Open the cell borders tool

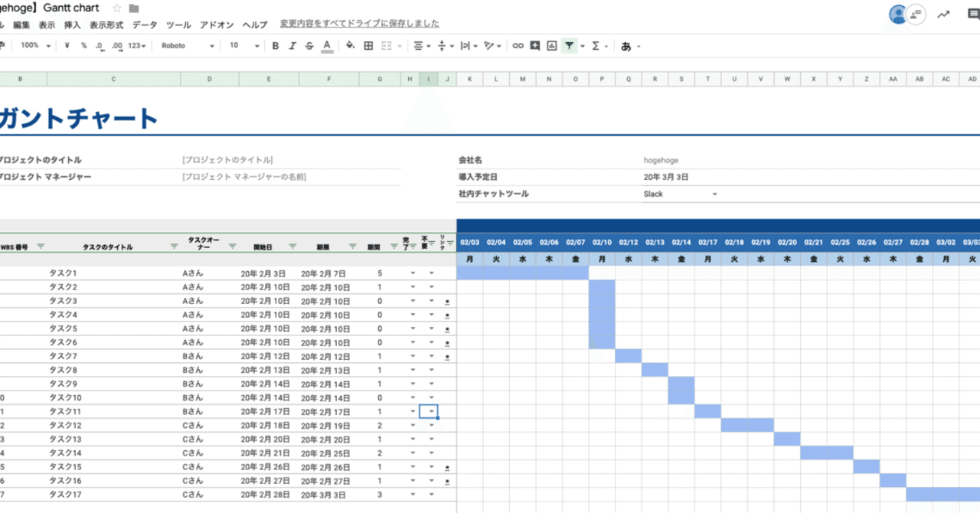pos(368,46)
